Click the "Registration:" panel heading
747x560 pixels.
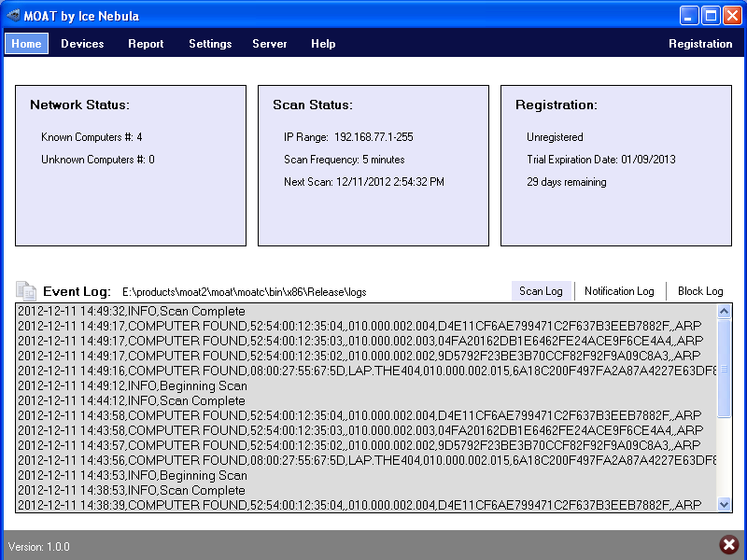click(556, 105)
